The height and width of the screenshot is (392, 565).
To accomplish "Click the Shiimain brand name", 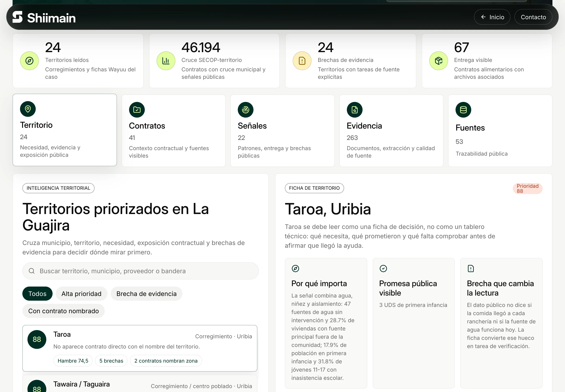I will click(51, 18).
